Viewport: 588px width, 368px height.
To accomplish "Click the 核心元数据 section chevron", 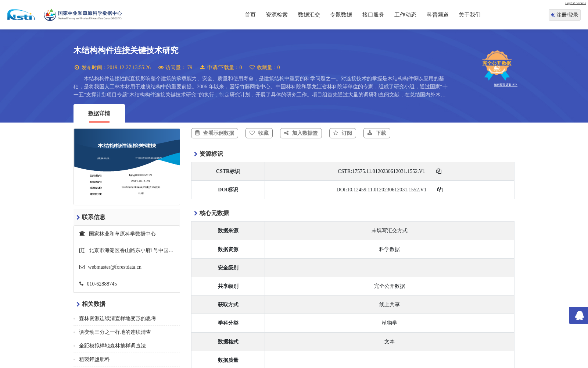I will (x=196, y=213).
